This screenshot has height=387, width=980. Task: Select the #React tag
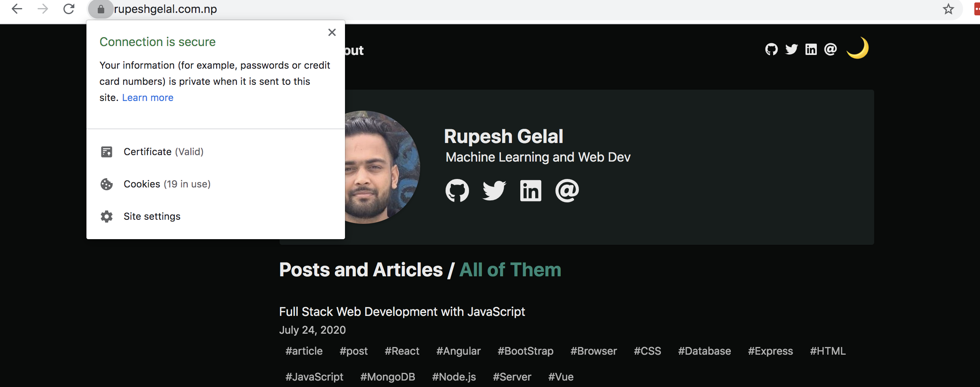coord(402,351)
